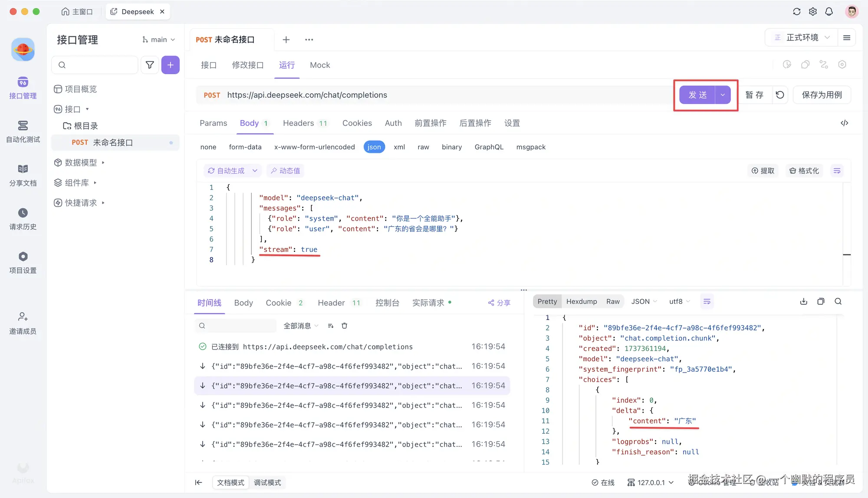Click the reset request undo icon
Screen dimensions: 868x498
(780, 95)
